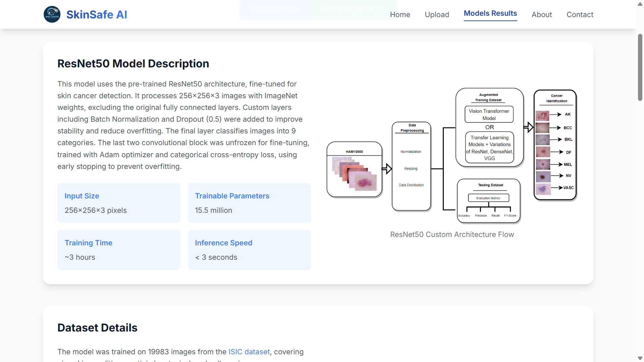Click the SkinSafe AI round logo icon
This screenshot has width=644, height=362.
tap(52, 14)
